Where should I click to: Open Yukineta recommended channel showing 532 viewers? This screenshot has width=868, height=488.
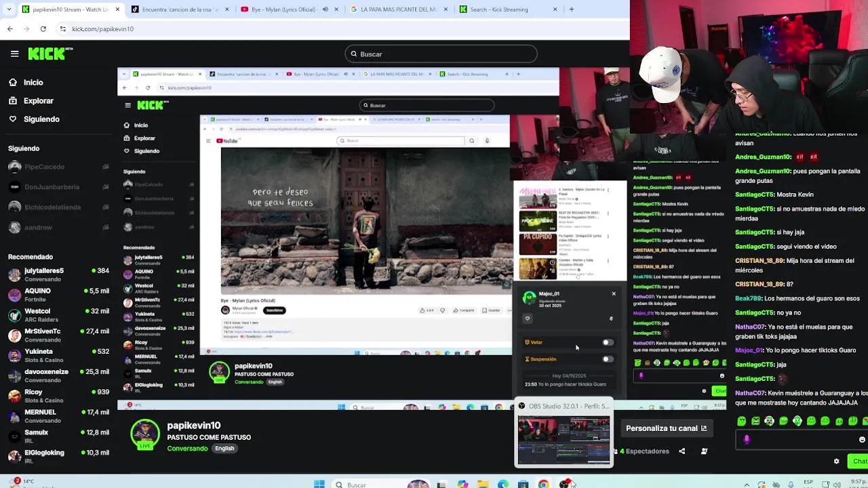click(x=58, y=355)
